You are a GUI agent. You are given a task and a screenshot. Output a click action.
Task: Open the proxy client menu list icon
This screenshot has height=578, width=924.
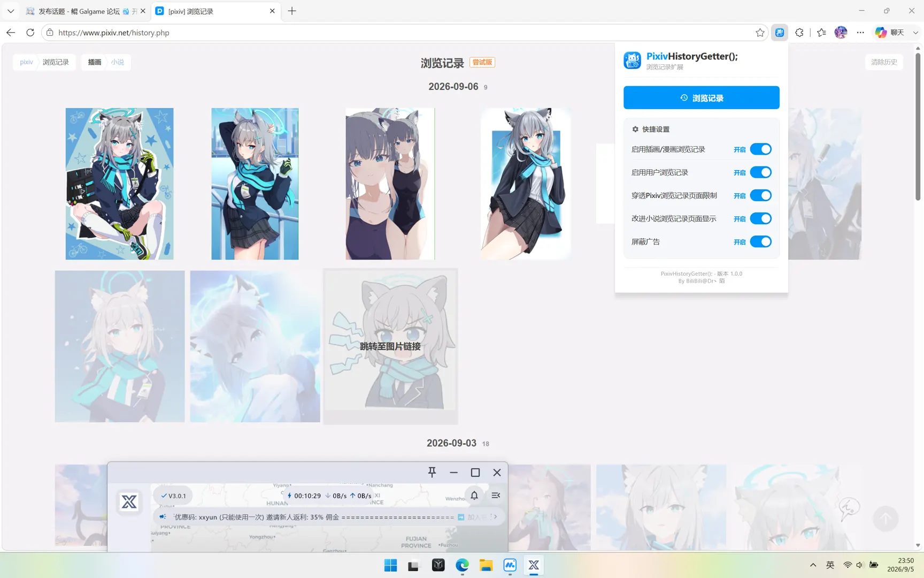496,496
